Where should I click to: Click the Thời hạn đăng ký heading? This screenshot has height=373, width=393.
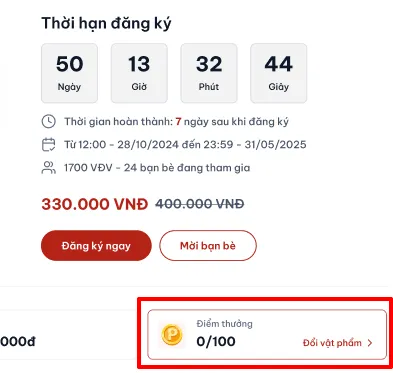106,24
